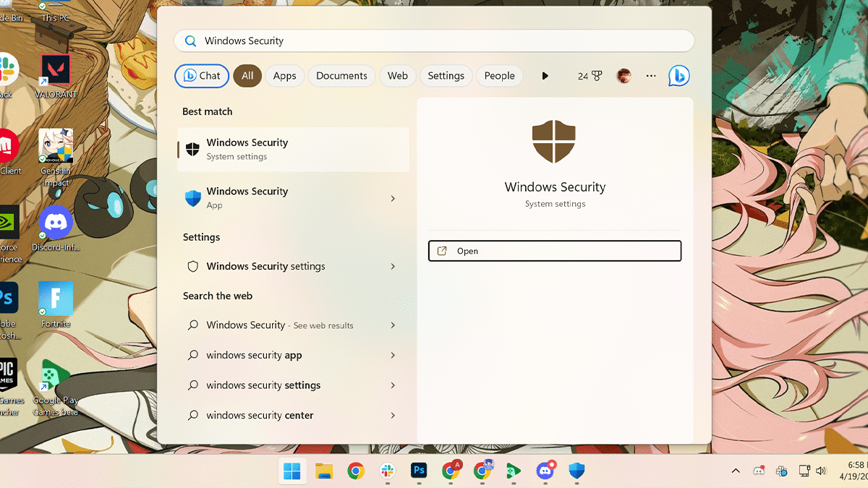868x488 pixels.
Task: Open Discord from taskbar
Action: click(x=545, y=471)
